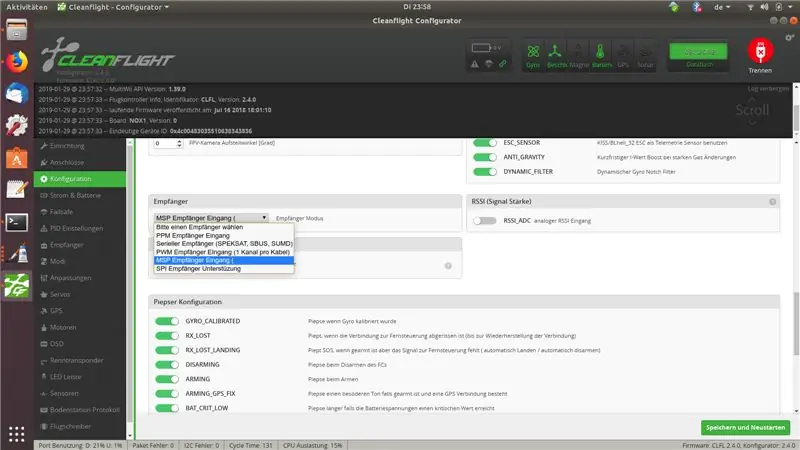Viewport: 800px width, 450px height.
Task: Enable the RSSI_ADC toggle
Action: (x=485, y=221)
